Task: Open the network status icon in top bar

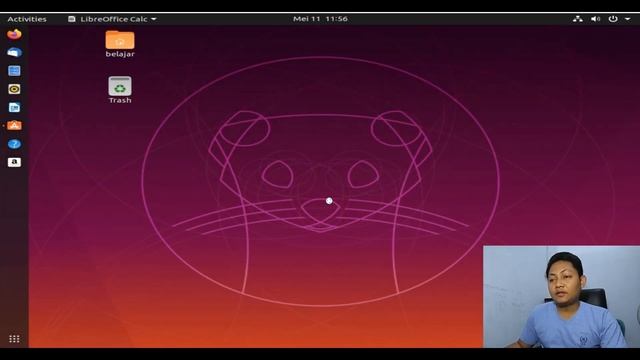Action: [x=577, y=19]
